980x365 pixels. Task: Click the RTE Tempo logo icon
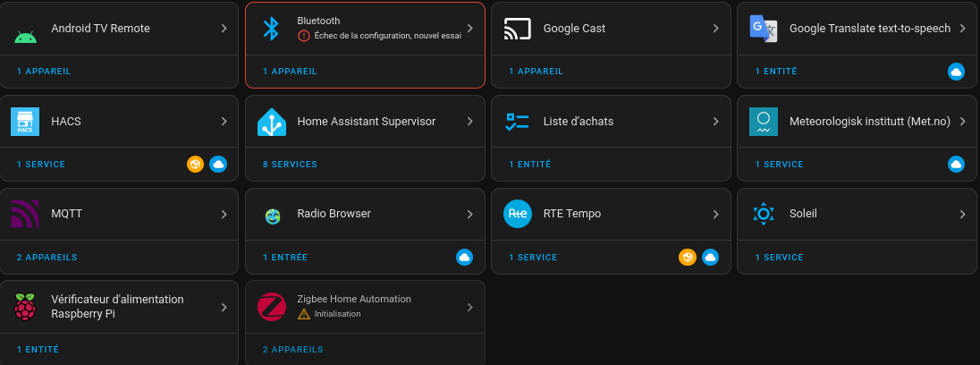pos(518,215)
